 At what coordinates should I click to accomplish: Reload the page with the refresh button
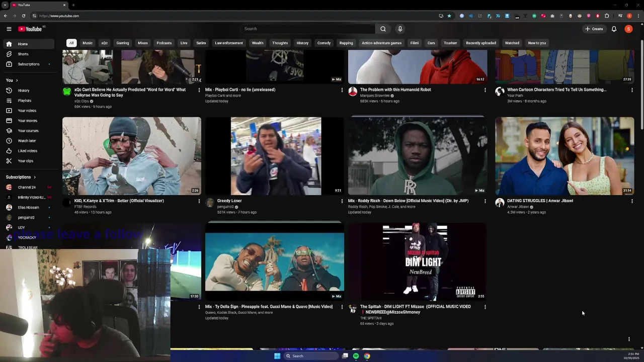[x=23, y=16]
